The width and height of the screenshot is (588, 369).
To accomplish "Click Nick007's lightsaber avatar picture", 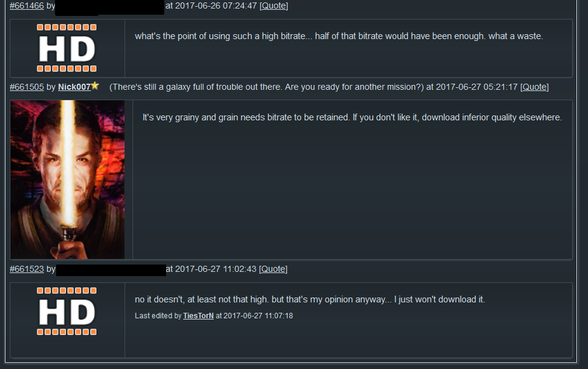I will pos(68,180).
